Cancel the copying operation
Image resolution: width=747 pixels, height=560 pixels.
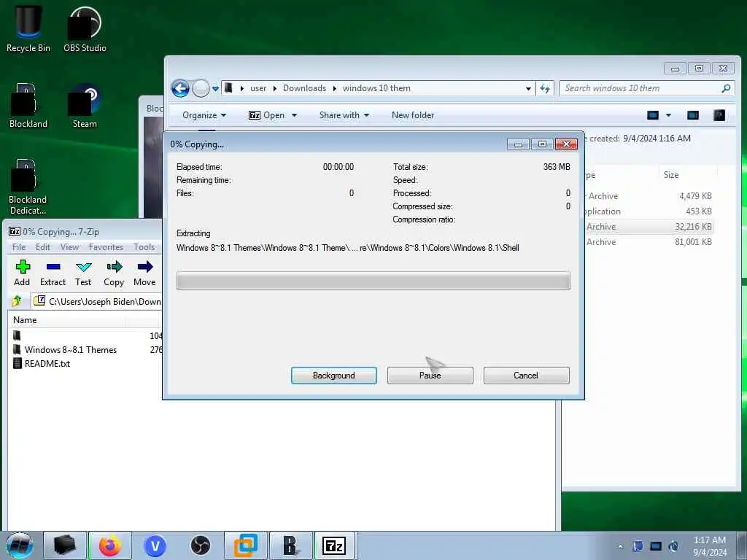tap(526, 376)
